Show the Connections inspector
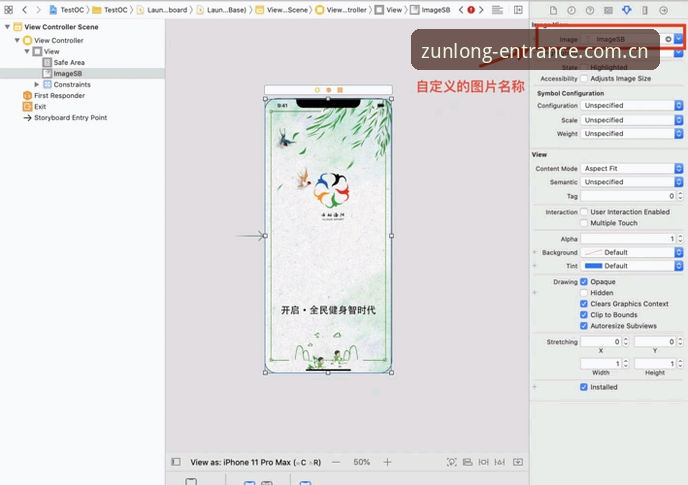Screen dimensions: 688x485 pos(663,10)
